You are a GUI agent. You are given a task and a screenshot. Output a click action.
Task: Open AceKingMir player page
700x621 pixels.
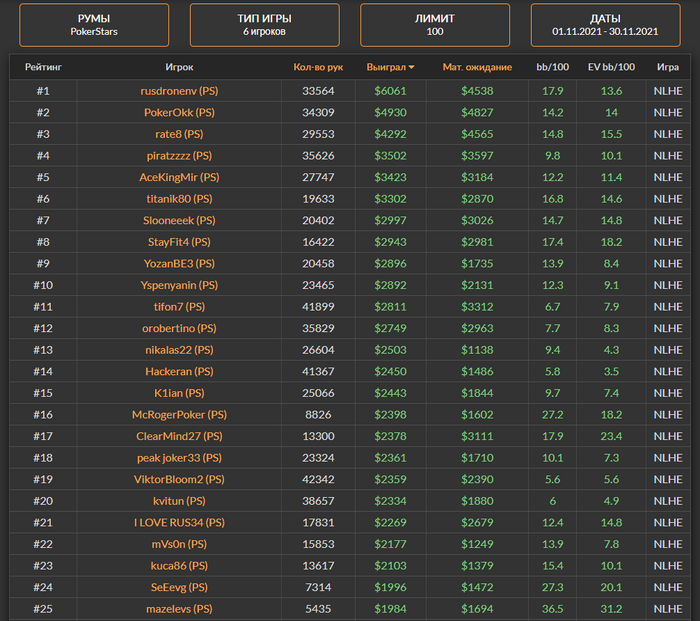pos(179,177)
